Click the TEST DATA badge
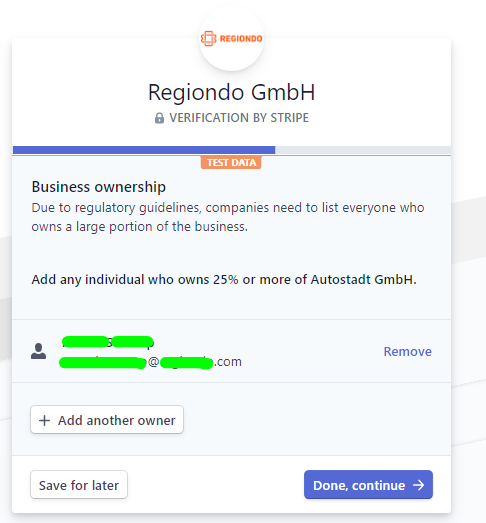486x523 pixels. click(231, 162)
